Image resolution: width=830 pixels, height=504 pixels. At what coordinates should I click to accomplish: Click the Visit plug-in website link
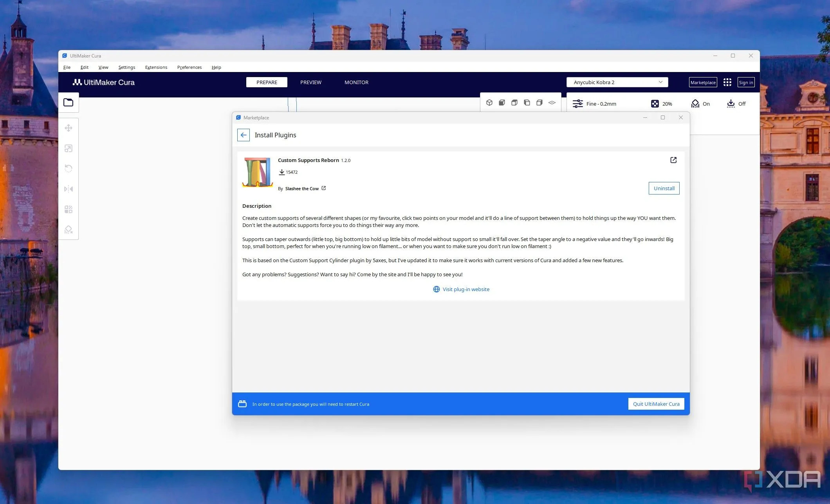point(461,289)
